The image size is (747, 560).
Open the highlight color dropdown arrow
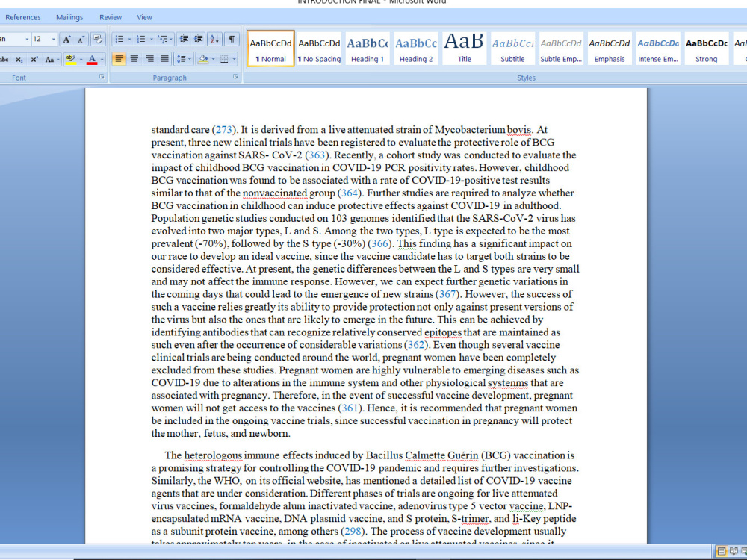81,60
